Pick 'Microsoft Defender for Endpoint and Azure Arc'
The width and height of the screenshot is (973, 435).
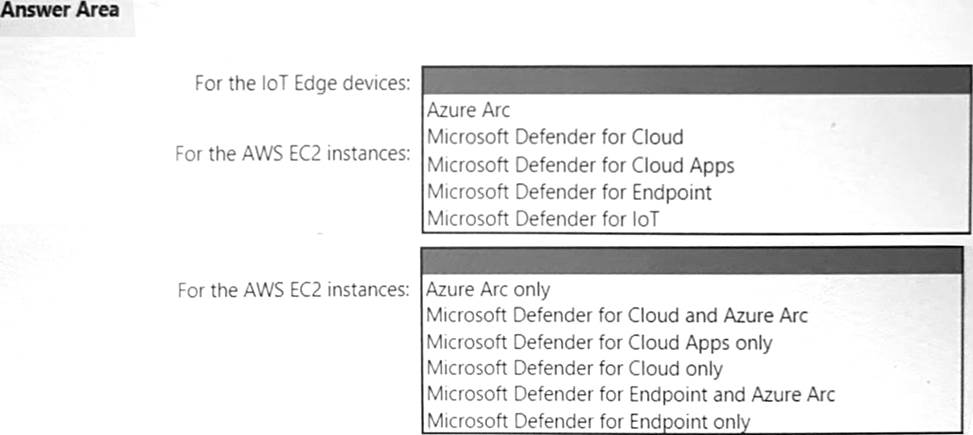coord(630,394)
